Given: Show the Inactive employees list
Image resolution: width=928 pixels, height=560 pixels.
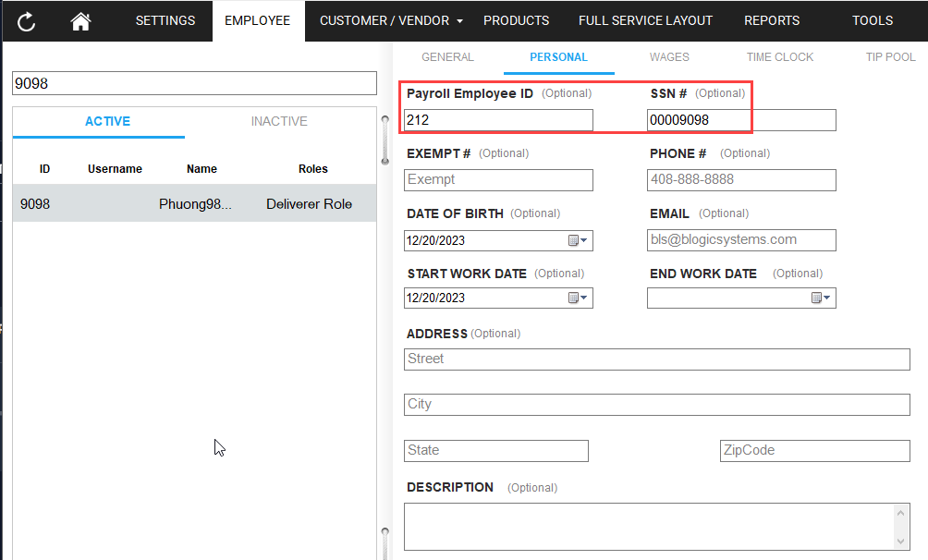Looking at the screenshot, I should click(x=279, y=122).
